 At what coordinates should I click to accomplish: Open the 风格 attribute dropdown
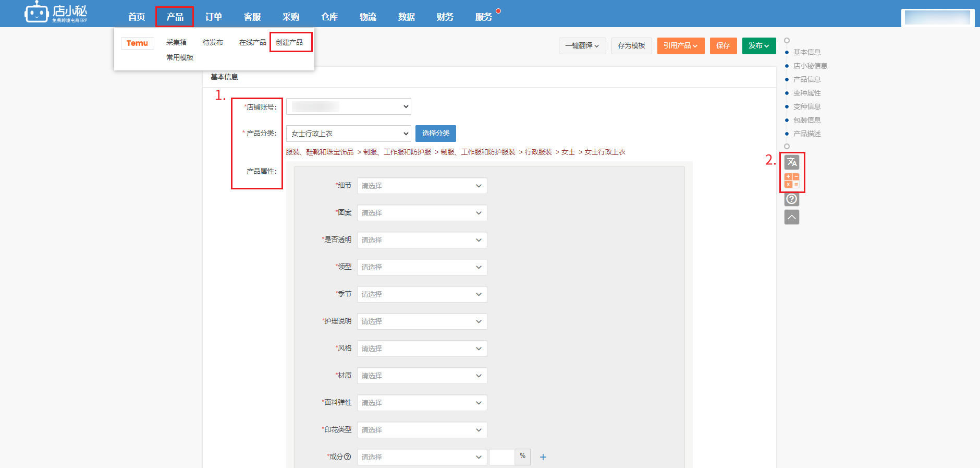pos(422,349)
